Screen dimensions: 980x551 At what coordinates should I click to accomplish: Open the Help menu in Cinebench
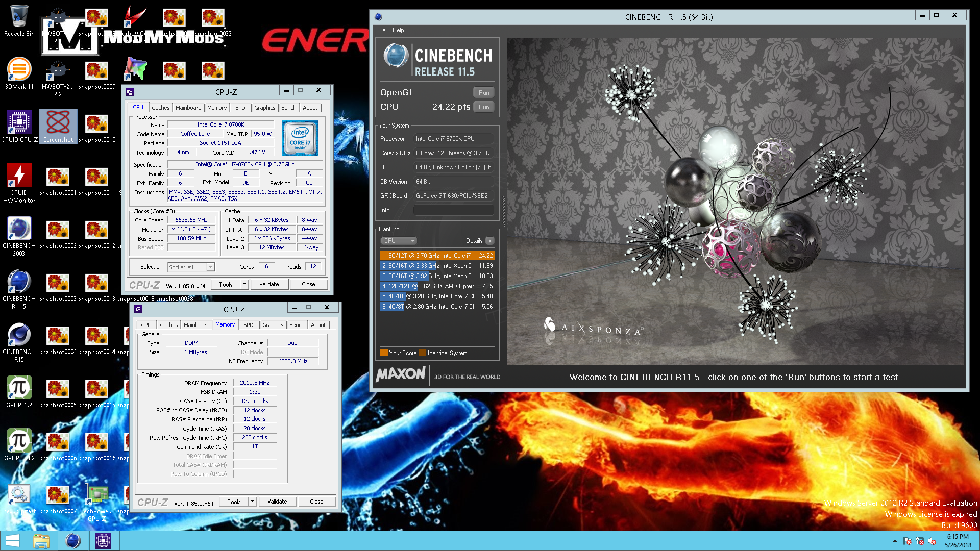tap(398, 30)
